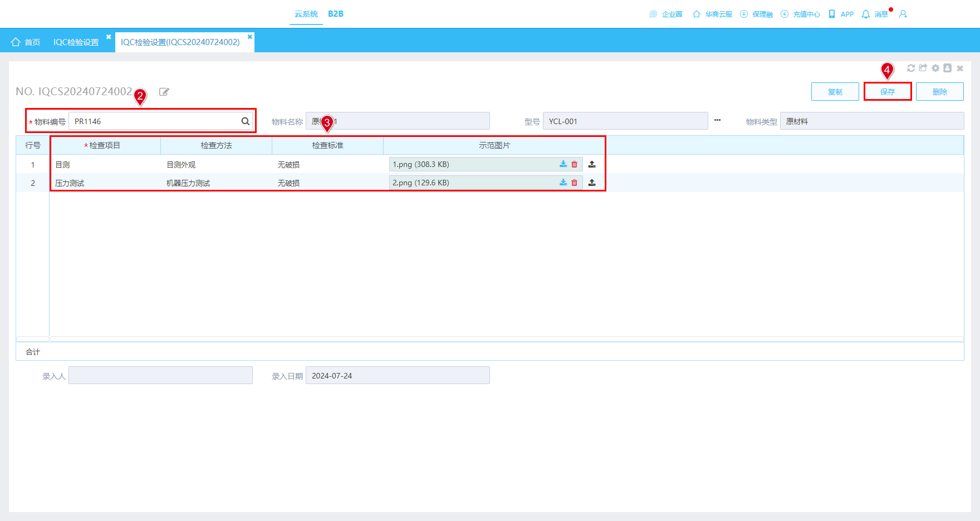Switch to the B2B top tab
Screen dimensions: 980x521
click(x=336, y=14)
